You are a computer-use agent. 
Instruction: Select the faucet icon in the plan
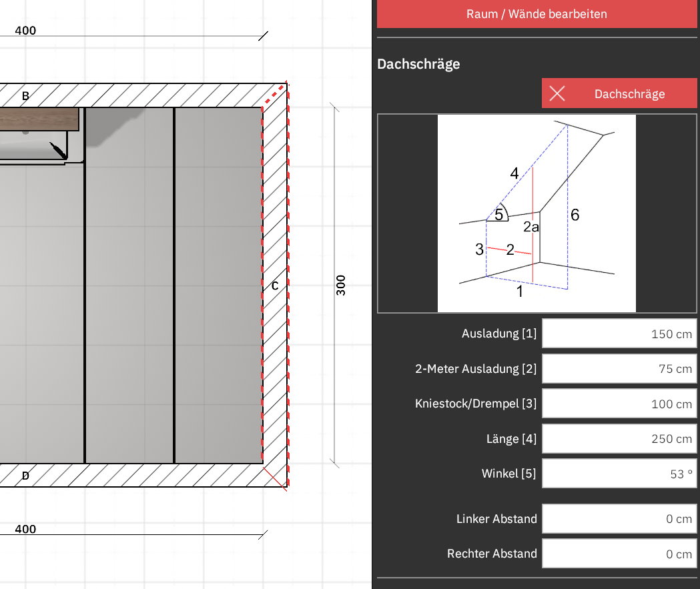(58, 150)
